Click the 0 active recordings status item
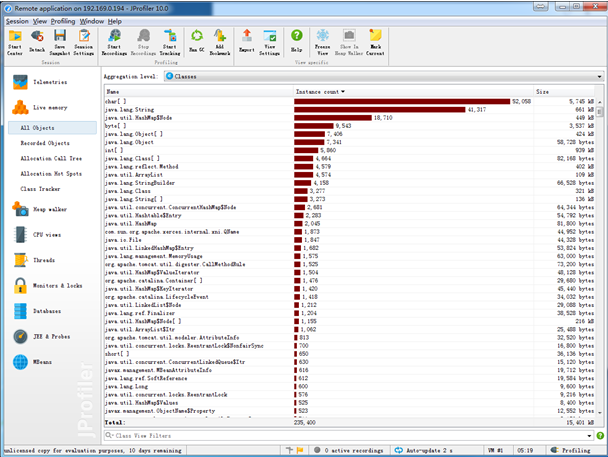The height and width of the screenshot is (457, 608). coord(349,450)
